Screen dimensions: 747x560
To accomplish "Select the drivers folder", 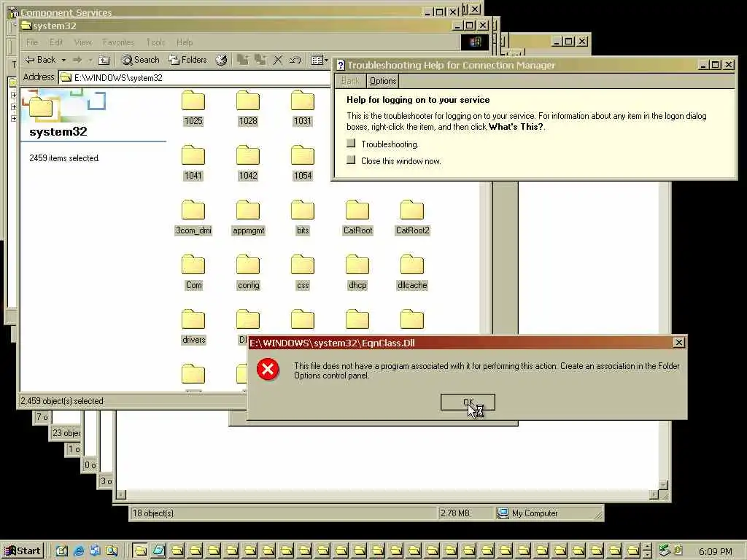I will pyautogui.click(x=193, y=327).
